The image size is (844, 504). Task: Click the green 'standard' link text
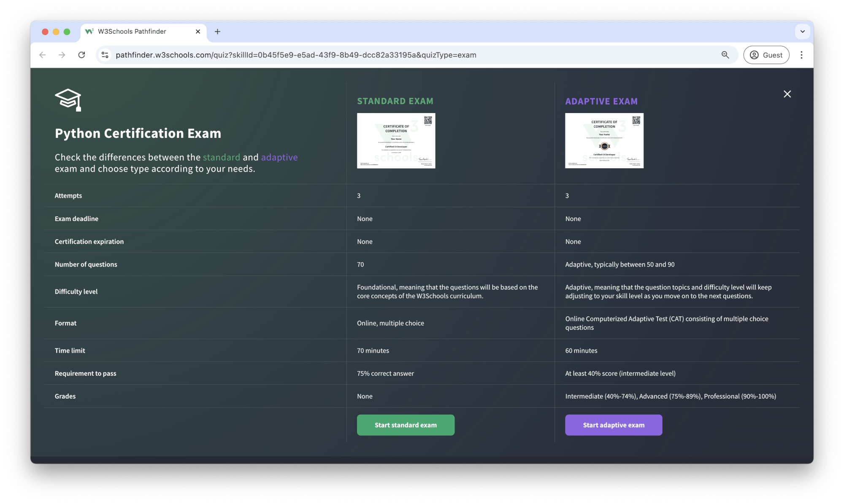tap(221, 157)
